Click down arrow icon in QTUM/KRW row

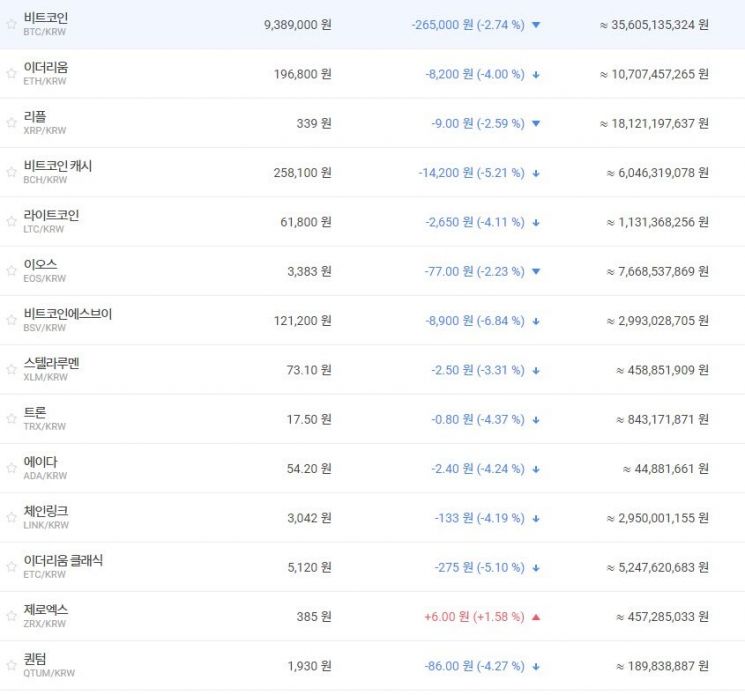(536, 666)
